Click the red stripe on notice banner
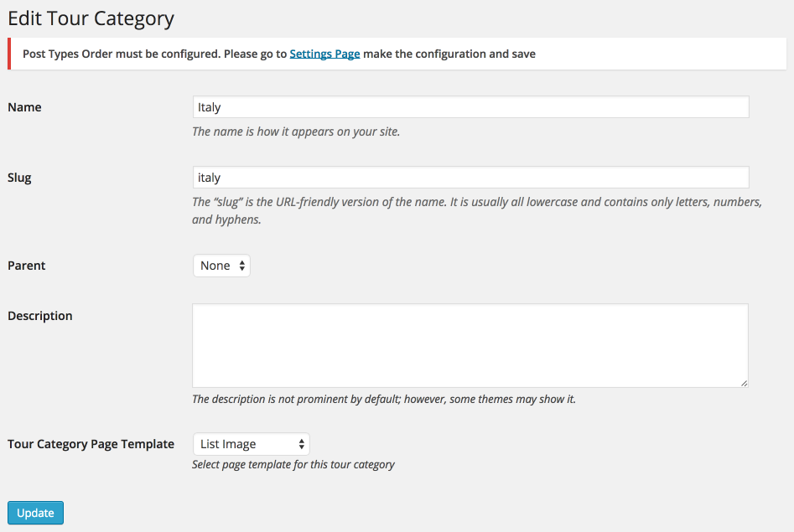Viewport: 794px width, 532px height. click(9, 54)
